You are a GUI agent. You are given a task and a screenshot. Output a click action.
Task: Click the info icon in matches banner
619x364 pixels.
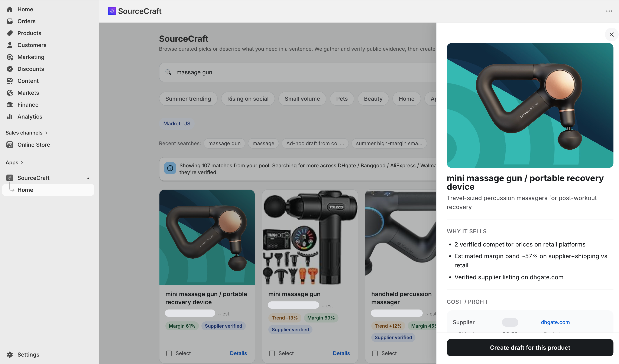[x=170, y=168]
